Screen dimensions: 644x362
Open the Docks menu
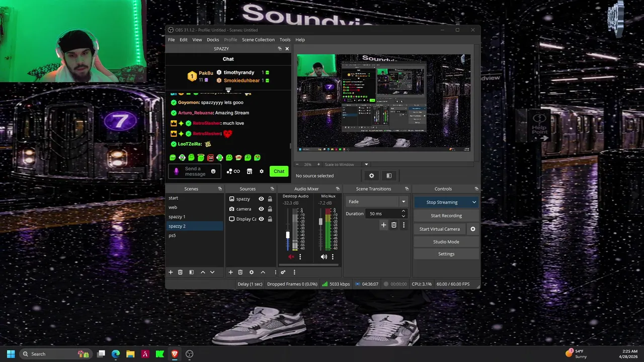point(213,40)
